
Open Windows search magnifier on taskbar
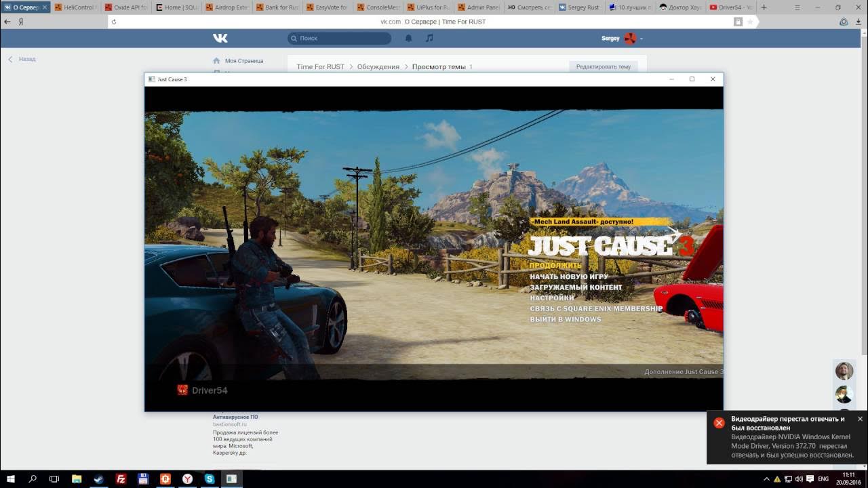coord(33,479)
